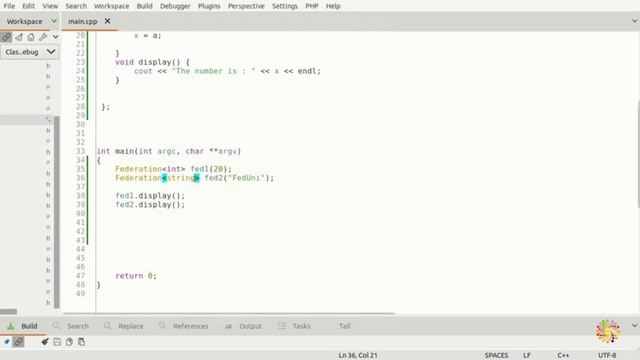Open the Help menu
Screen dimensions: 640x360
[333, 6]
